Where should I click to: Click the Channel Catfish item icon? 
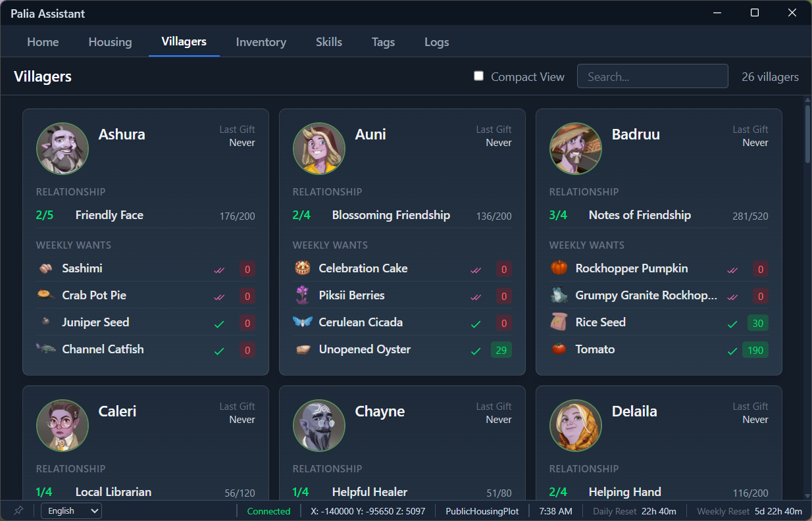pos(45,349)
